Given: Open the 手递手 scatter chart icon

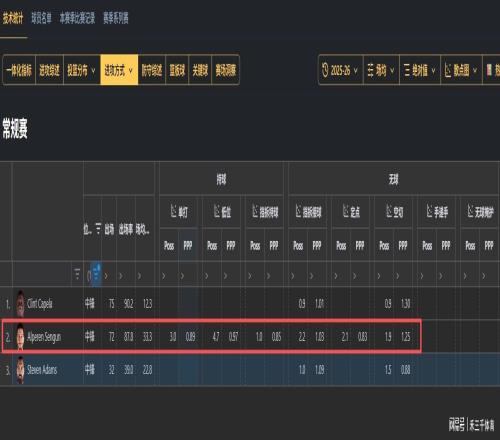Looking at the screenshot, I should click(430, 211).
